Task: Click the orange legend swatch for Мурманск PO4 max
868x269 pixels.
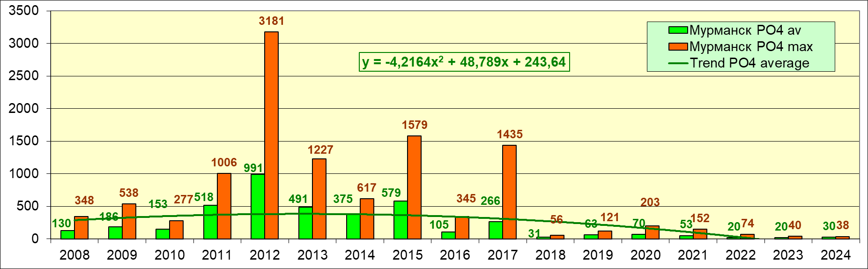Action: 678,47
